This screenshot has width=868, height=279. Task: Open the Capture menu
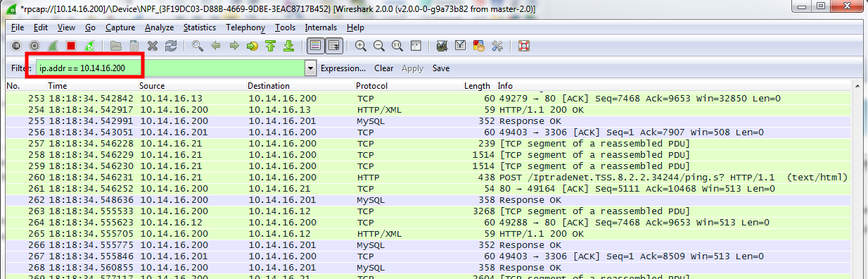tap(120, 27)
